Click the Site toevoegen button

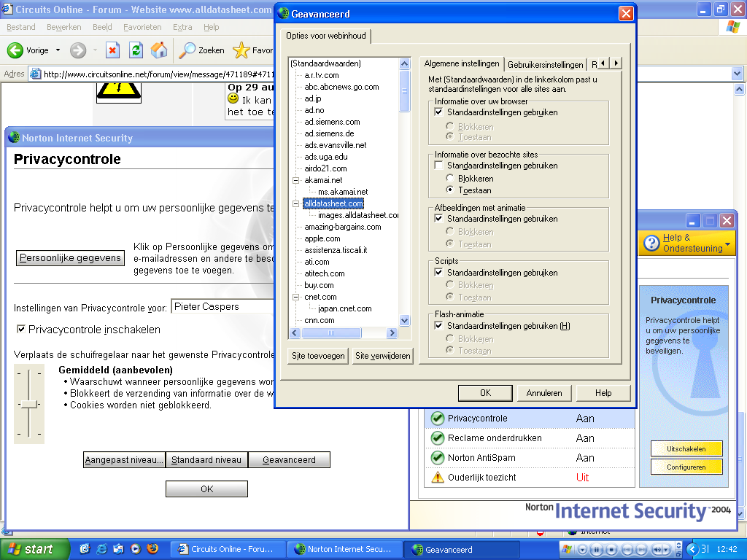(318, 356)
